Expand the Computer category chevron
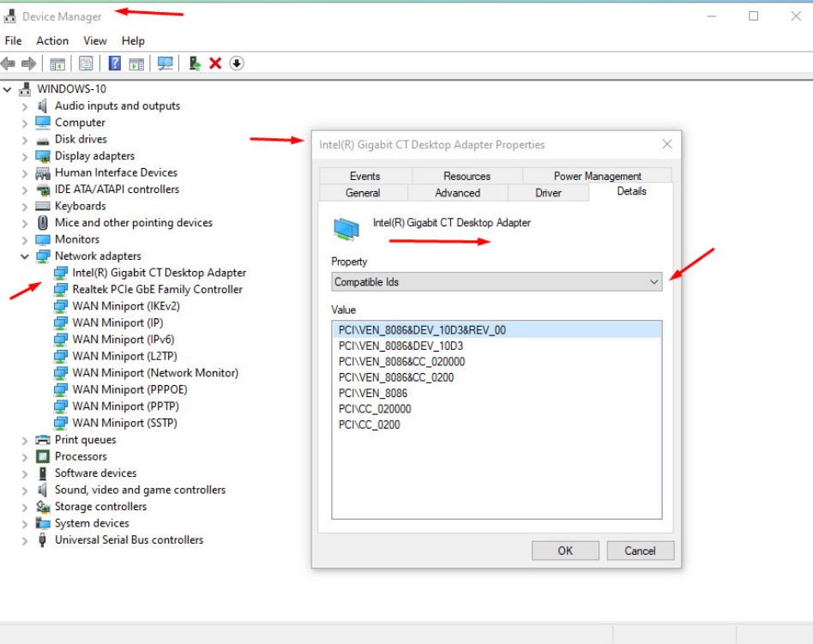 (24, 123)
